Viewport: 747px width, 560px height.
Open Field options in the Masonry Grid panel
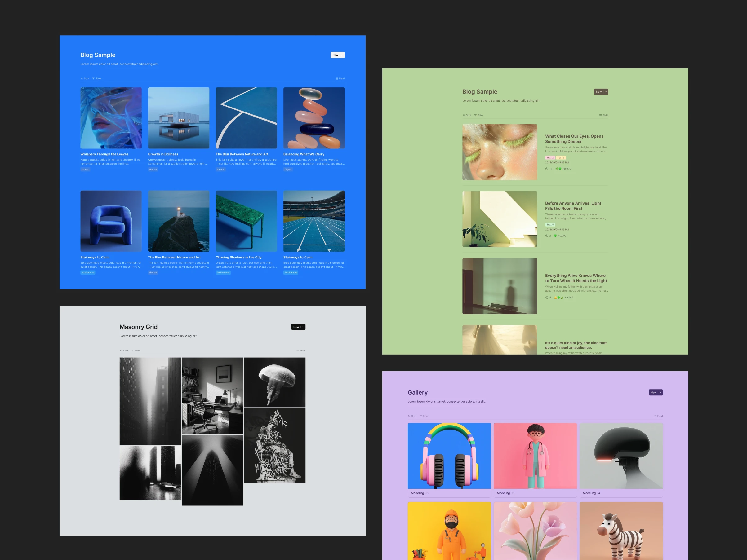coord(301,351)
